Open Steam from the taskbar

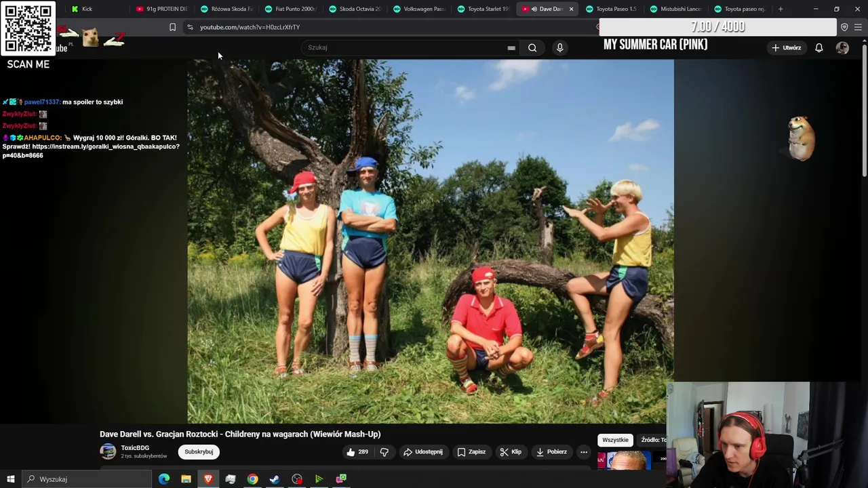(x=275, y=479)
